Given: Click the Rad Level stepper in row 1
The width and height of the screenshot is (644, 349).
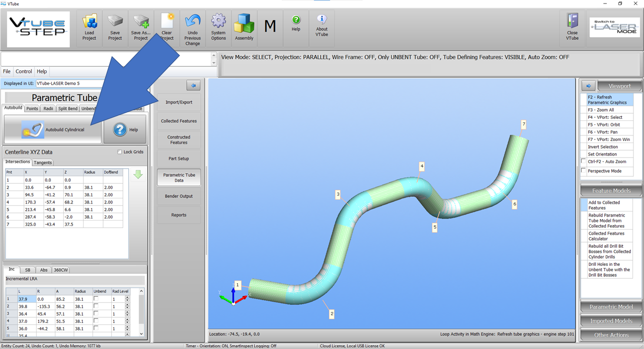Looking at the screenshot, I should [x=127, y=299].
